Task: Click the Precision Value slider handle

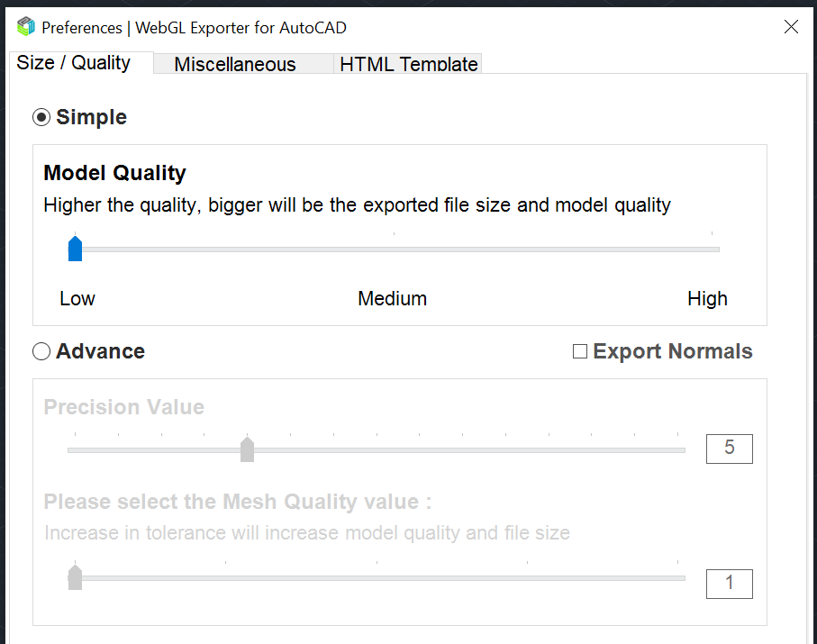Action: pos(248,449)
